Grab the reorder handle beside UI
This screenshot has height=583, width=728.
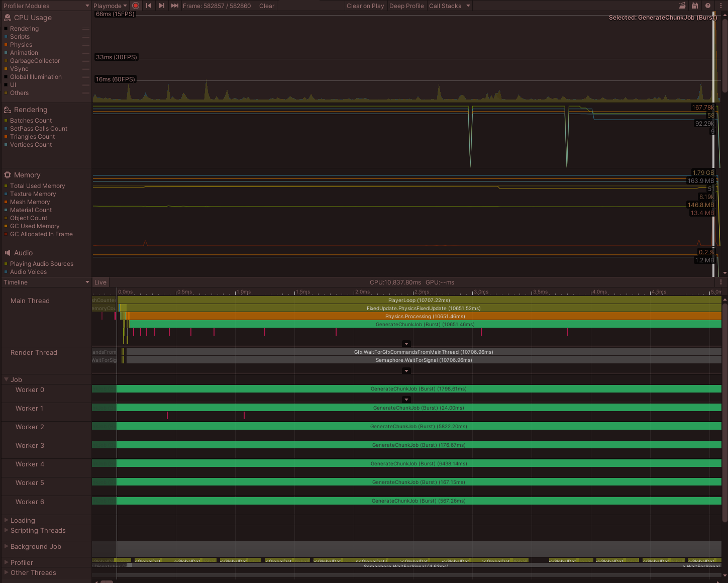tap(86, 85)
